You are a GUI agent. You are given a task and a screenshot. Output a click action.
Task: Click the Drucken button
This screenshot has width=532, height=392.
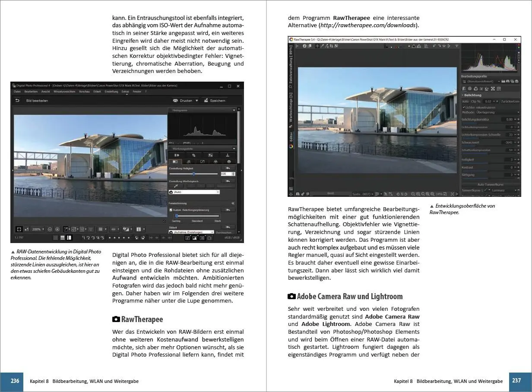[182, 101]
